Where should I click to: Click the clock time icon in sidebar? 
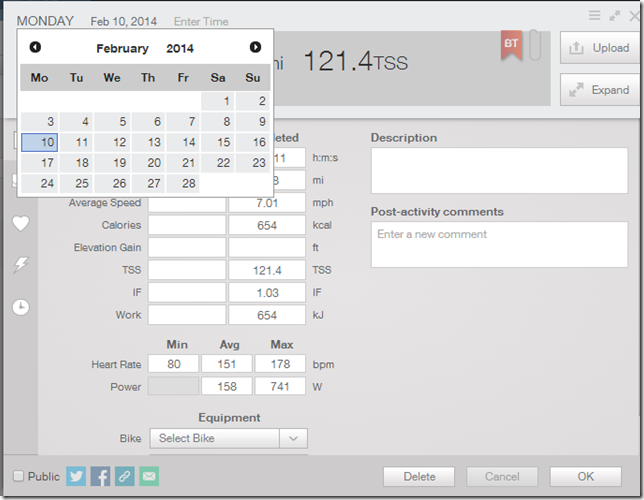[20, 307]
